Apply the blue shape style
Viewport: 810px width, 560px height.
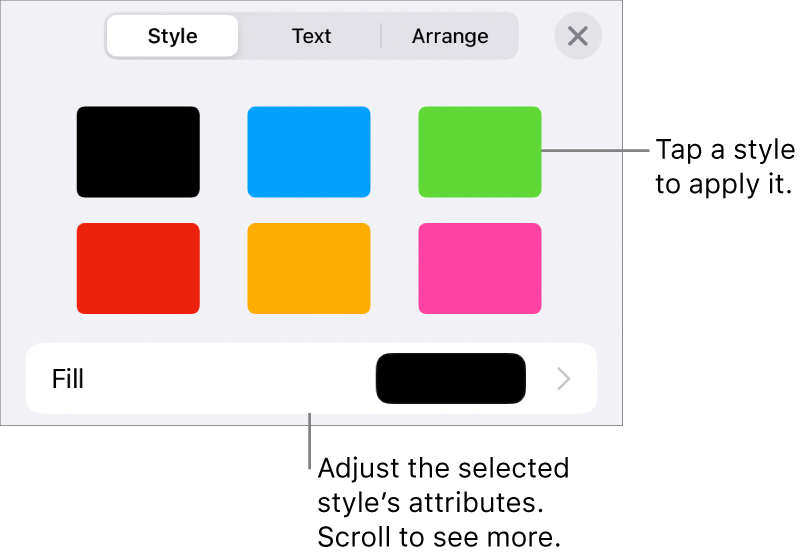(x=309, y=152)
